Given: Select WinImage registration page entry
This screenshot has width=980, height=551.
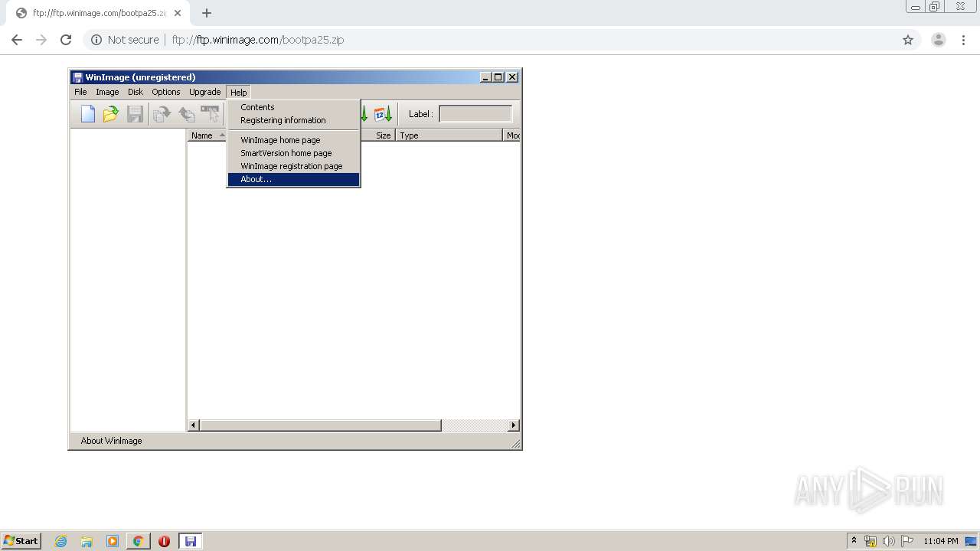Looking at the screenshot, I should 293,166.
